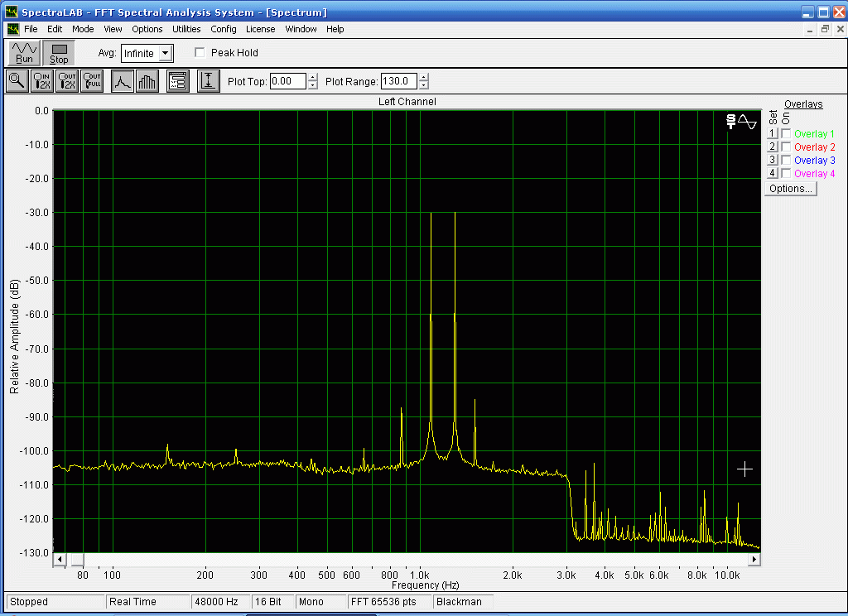Turn on the Overlay 1 checkbox
848x616 pixels.
786,134
